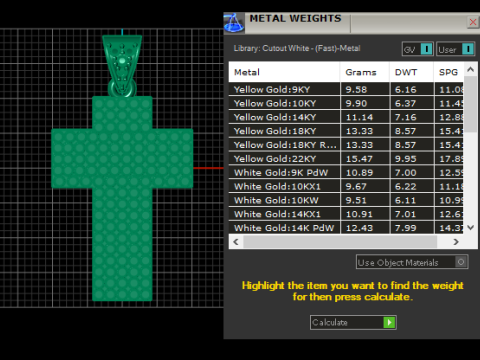Select the White Gold:14K PdW row
Viewport: 480px width, 360px height.
pos(346,228)
